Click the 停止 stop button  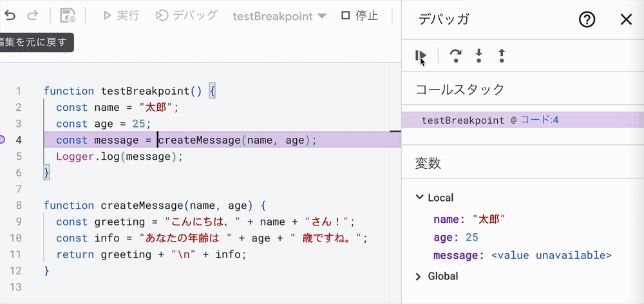click(x=360, y=16)
